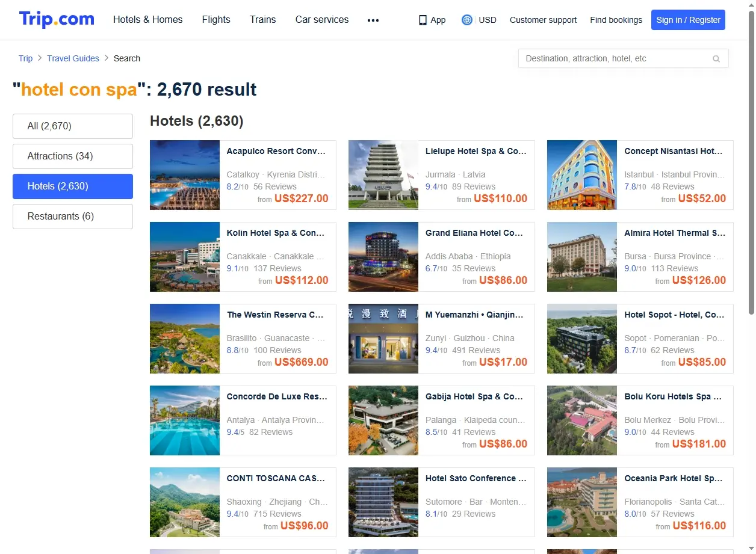The height and width of the screenshot is (554, 756).
Task: Click Gabija Hotel Spa & Co... title
Action: pyautogui.click(x=474, y=396)
